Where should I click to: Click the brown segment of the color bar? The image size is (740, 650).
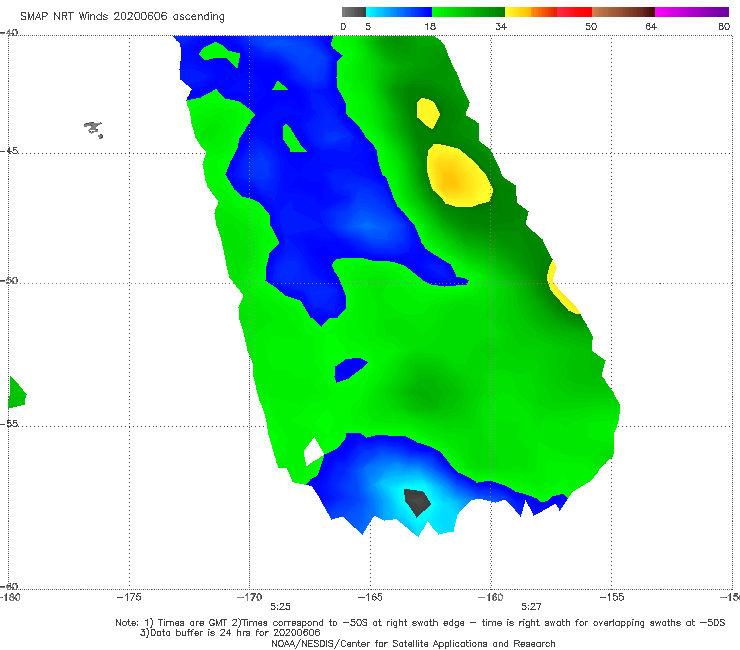(x=623, y=12)
